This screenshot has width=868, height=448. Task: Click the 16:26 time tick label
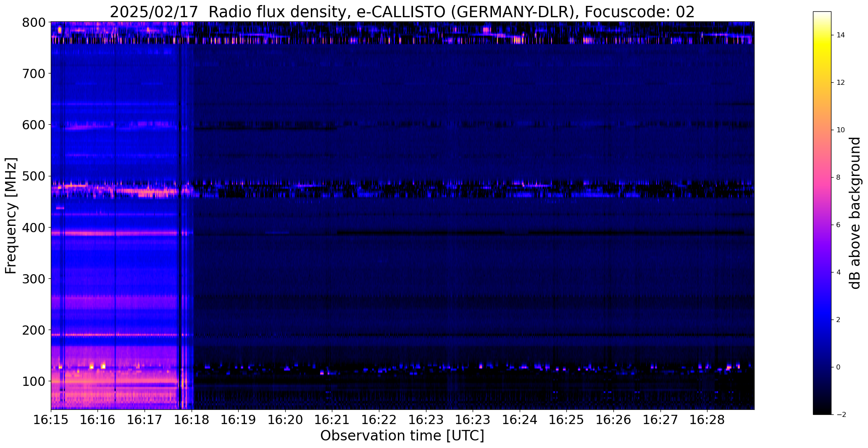tap(613, 420)
